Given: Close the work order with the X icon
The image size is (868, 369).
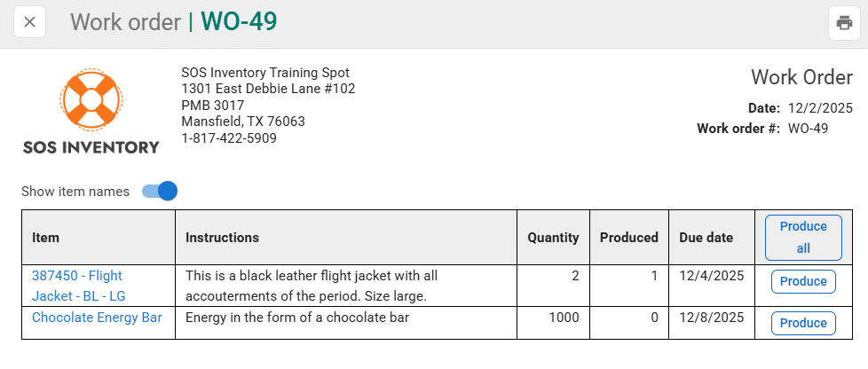Looking at the screenshot, I should coord(29,22).
